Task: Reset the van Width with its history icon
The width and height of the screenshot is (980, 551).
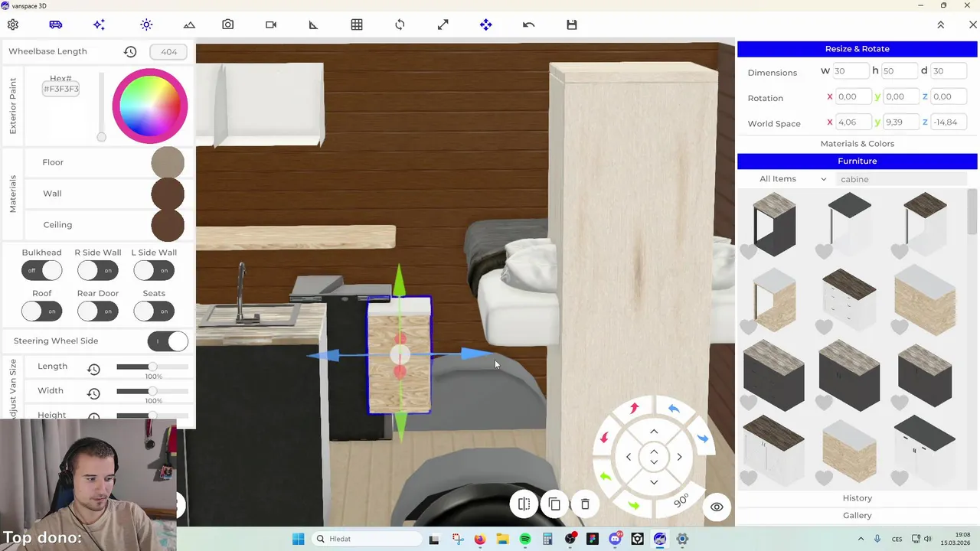Action: [93, 393]
